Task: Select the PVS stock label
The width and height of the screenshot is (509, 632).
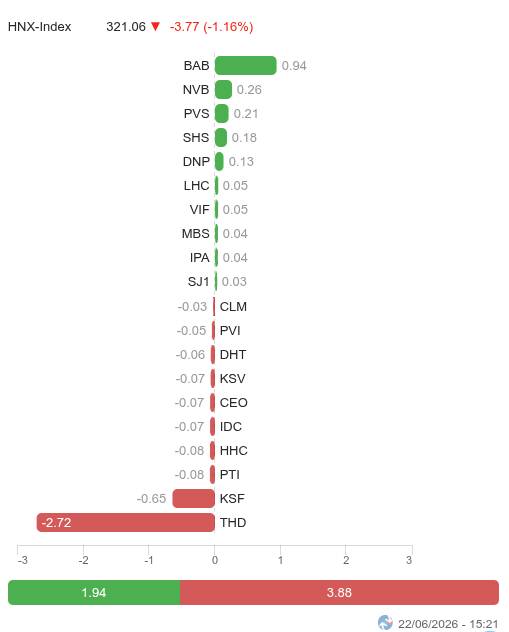Action: click(196, 114)
